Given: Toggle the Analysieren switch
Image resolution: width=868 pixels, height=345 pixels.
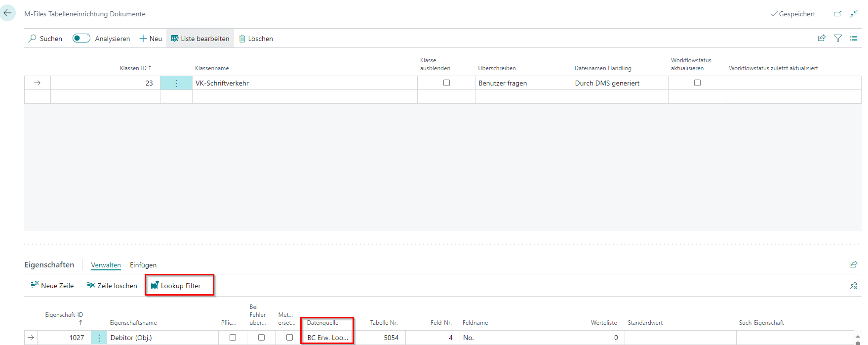Looking at the screenshot, I should pyautogui.click(x=81, y=38).
